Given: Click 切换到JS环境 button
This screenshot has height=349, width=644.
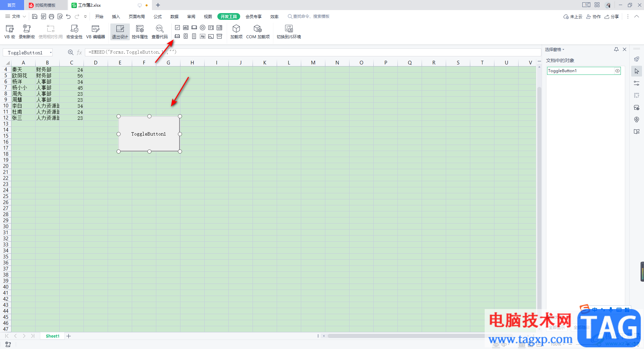Looking at the screenshot, I should pyautogui.click(x=288, y=32).
